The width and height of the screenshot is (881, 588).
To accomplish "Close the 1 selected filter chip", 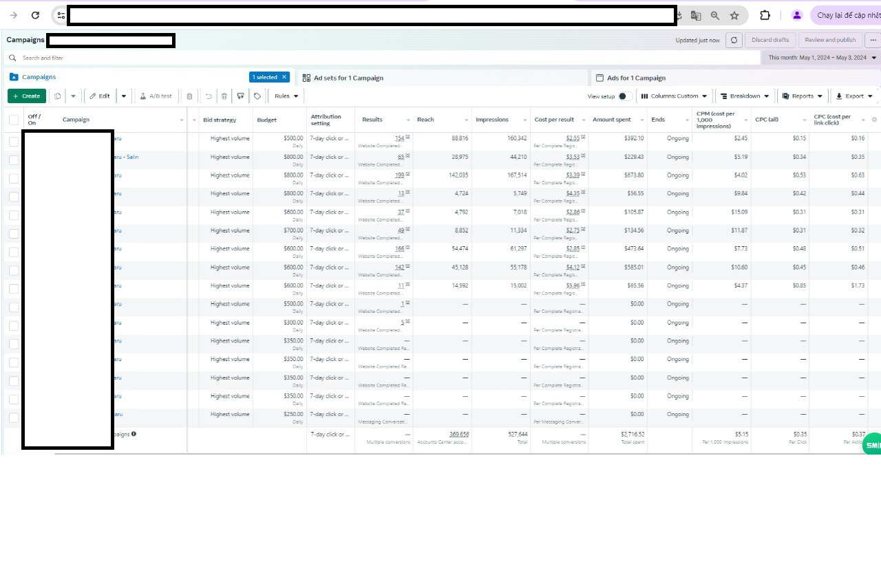I will (284, 78).
